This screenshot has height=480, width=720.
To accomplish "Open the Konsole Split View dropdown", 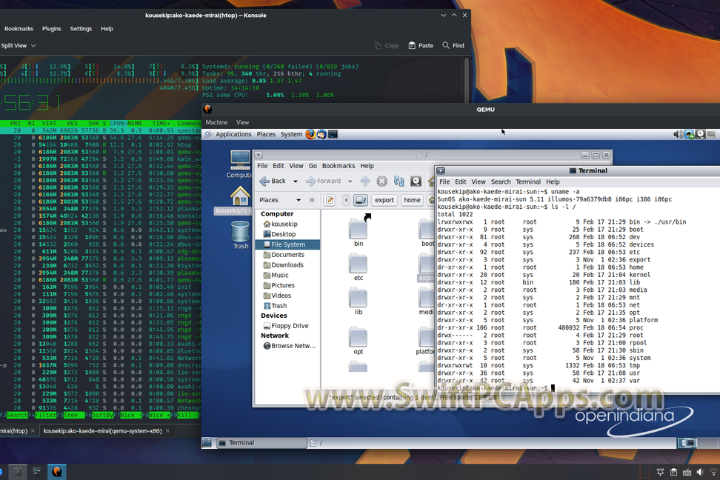I will pyautogui.click(x=18, y=45).
